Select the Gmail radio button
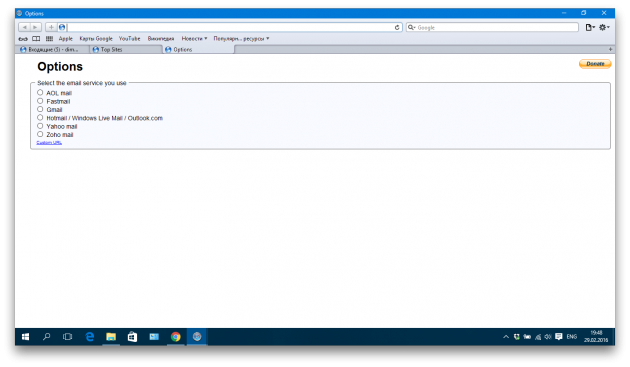The height and width of the screenshot is (367, 630). [x=40, y=109]
